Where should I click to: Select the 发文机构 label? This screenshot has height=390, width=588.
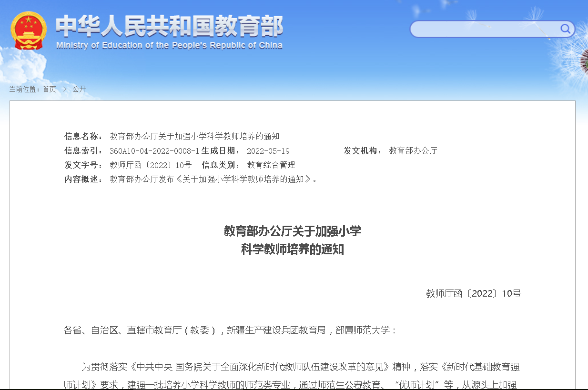363,151
